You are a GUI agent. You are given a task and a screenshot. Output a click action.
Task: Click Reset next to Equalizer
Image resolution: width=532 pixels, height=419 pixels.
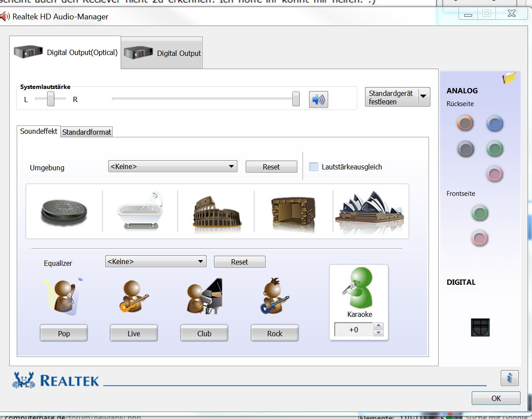[240, 262]
